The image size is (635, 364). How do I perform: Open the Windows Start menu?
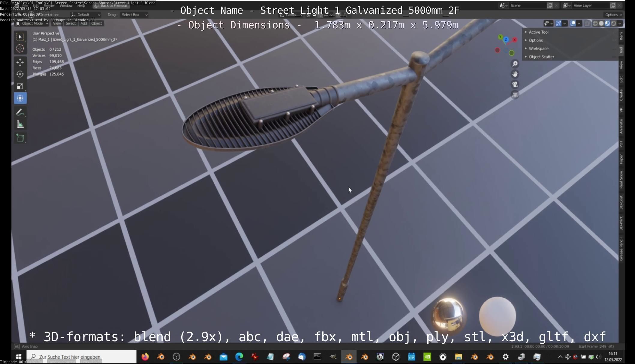coord(19,357)
